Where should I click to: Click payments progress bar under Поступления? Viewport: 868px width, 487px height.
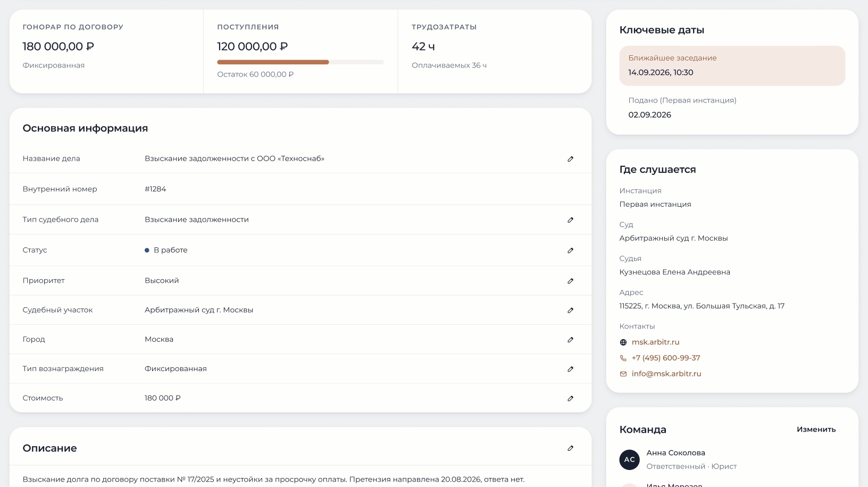click(x=301, y=62)
